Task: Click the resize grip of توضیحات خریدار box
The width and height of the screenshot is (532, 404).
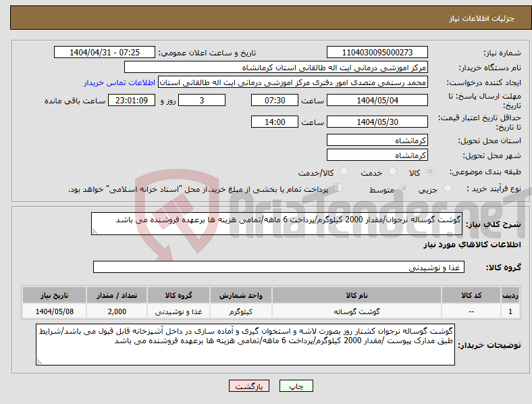Action: click(39, 362)
